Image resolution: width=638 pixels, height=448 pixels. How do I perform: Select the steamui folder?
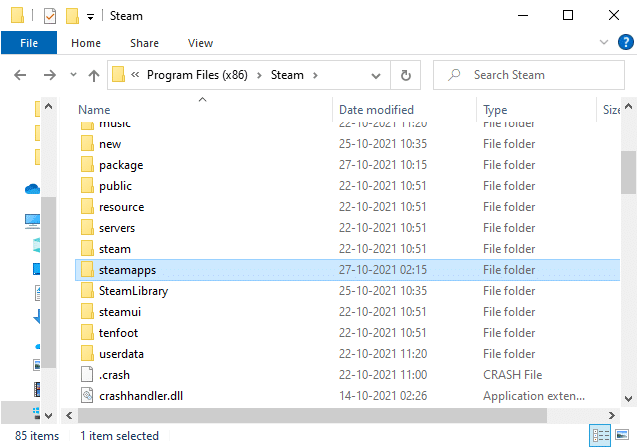(348, 312)
